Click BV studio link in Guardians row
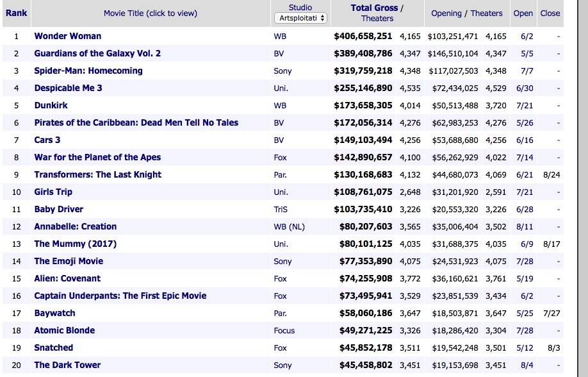The image size is (588, 377). 279,54
